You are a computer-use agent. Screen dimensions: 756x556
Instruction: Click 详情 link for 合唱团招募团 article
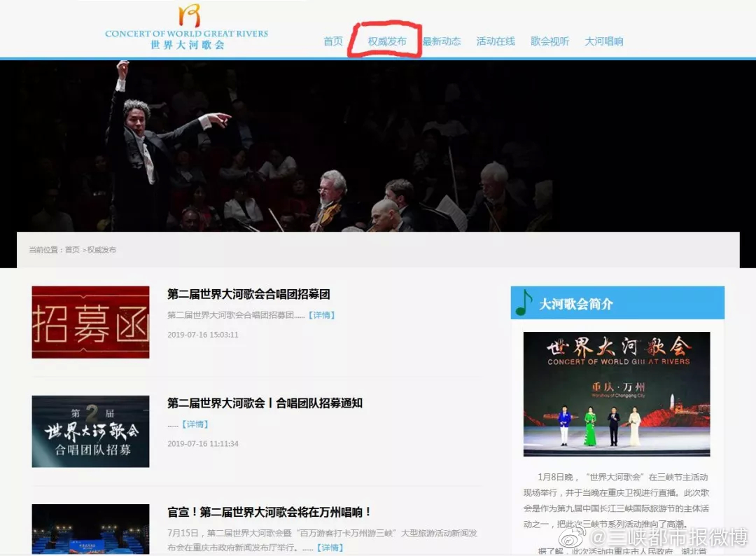pos(321,315)
